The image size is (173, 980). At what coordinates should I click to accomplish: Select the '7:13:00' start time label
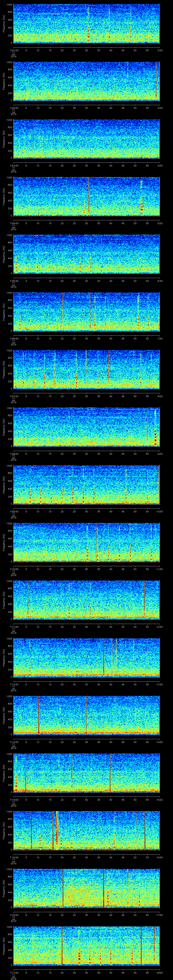(14, 742)
